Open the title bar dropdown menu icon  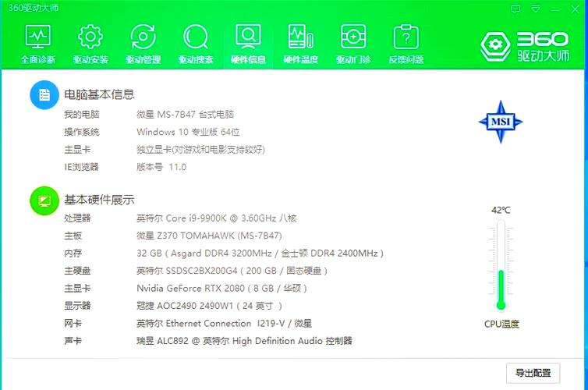coord(536,9)
